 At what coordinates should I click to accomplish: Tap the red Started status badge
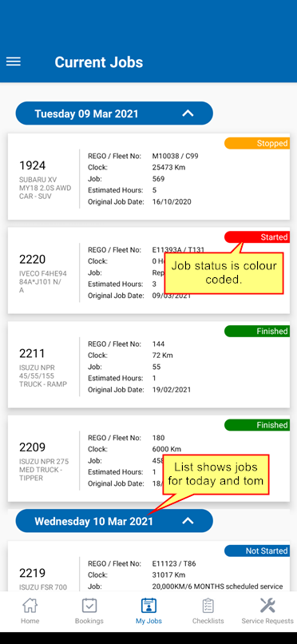point(257,237)
